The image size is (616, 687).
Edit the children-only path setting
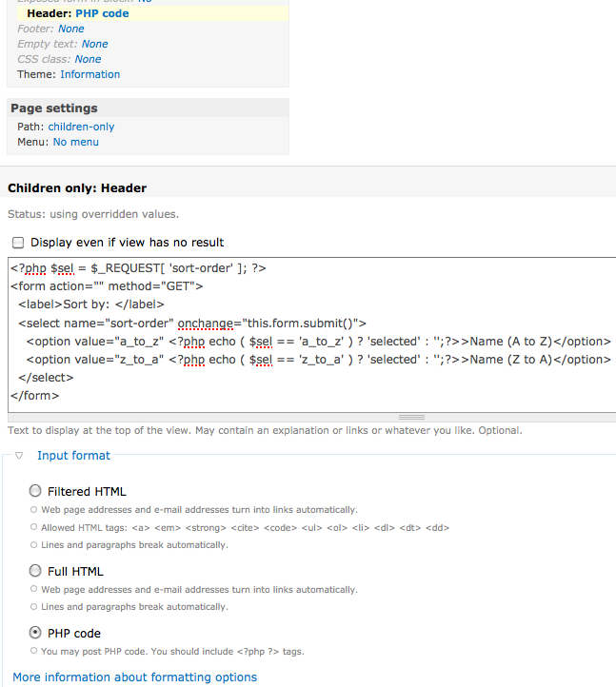coord(81,127)
